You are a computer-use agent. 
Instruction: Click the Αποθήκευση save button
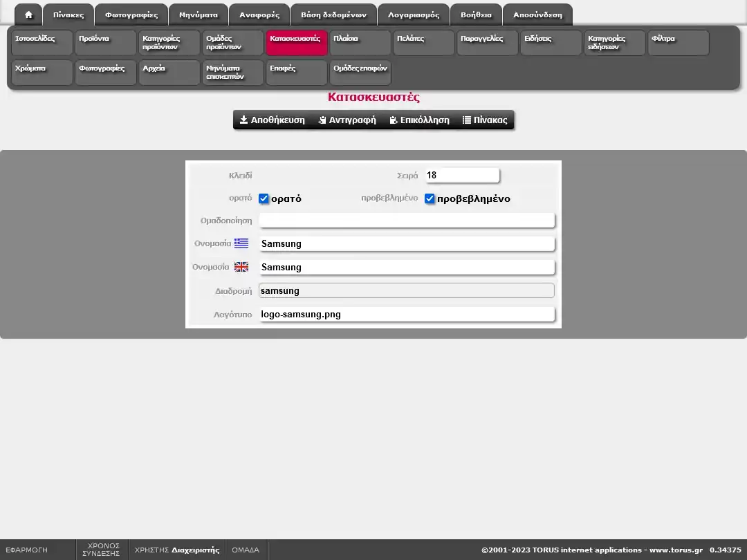click(x=272, y=120)
